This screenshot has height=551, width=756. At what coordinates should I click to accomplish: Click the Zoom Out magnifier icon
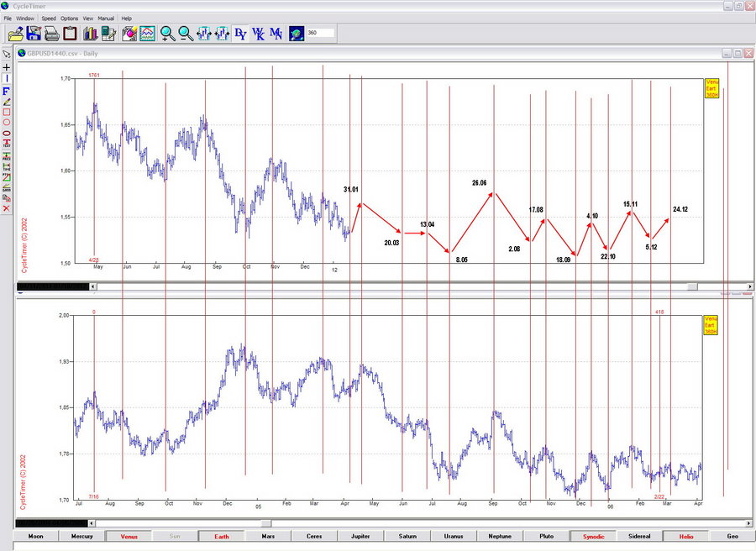(x=185, y=34)
